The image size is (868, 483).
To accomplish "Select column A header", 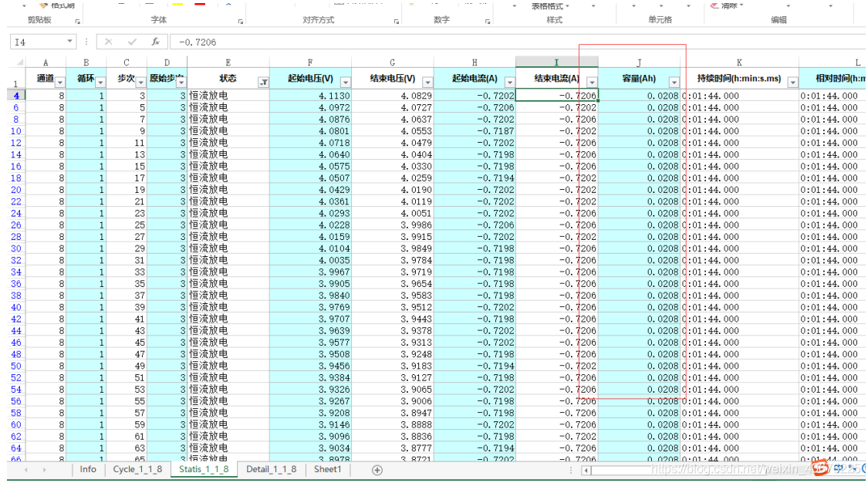I will (46, 62).
